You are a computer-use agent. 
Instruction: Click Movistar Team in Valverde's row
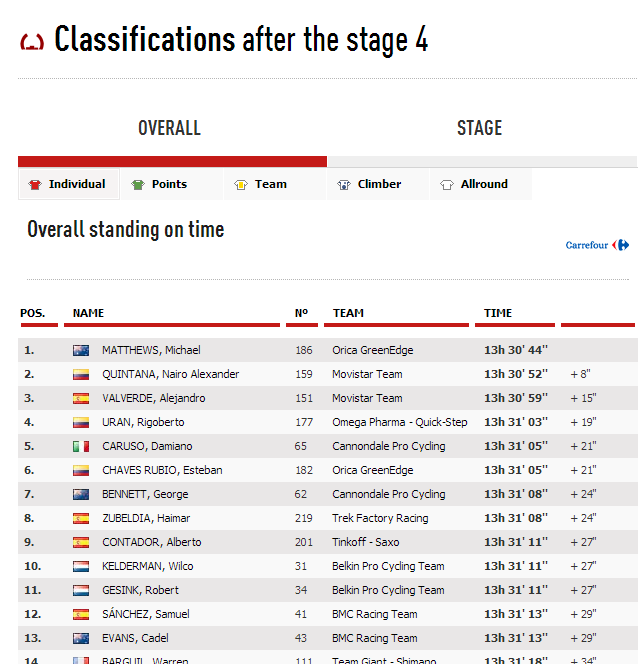click(367, 399)
